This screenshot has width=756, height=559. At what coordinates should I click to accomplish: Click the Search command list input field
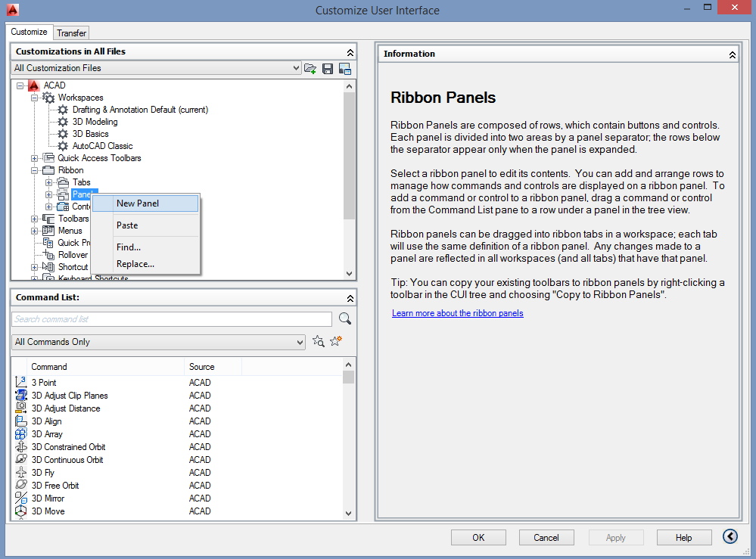pos(172,319)
